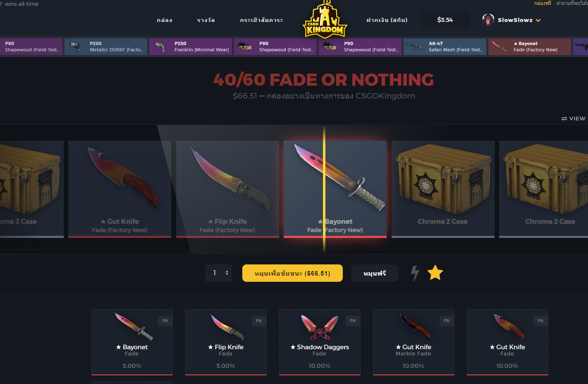The image size is (588, 384).
Task: Open the SlowSlowz user avatar
Action: click(488, 20)
